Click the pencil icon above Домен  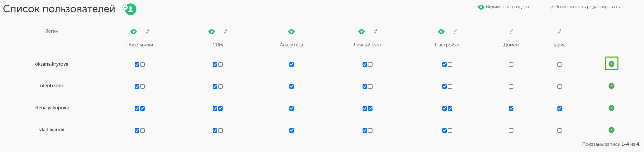click(x=511, y=32)
